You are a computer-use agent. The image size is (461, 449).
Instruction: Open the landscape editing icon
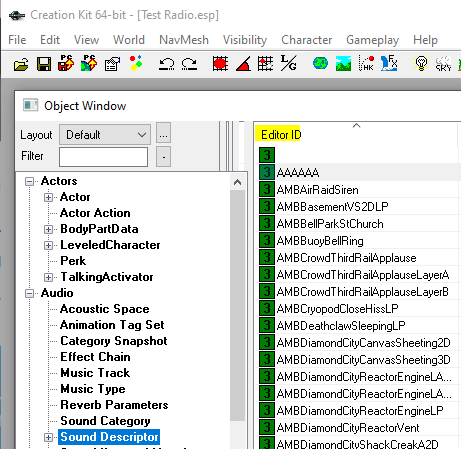coord(343,64)
